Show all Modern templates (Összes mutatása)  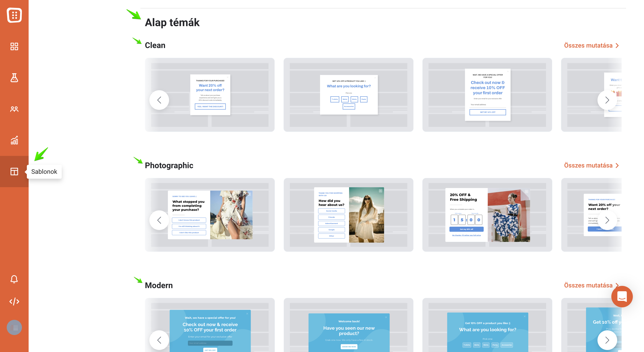[591, 285]
